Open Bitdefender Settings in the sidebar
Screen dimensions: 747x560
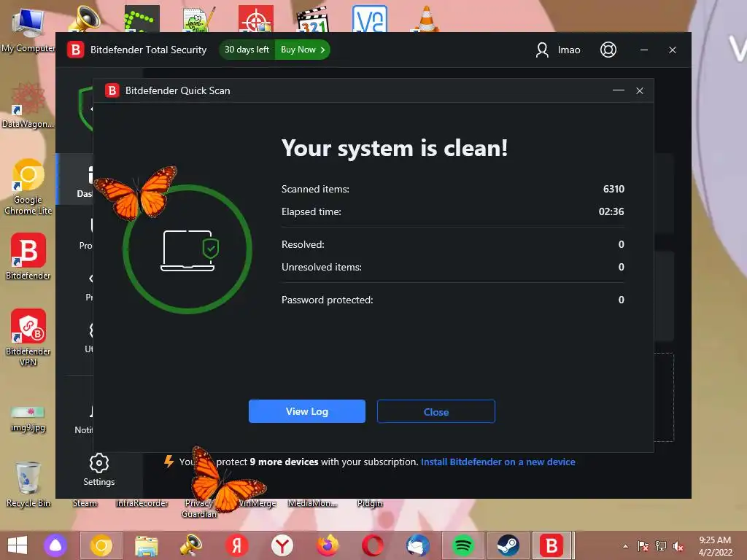(x=99, y=470)
